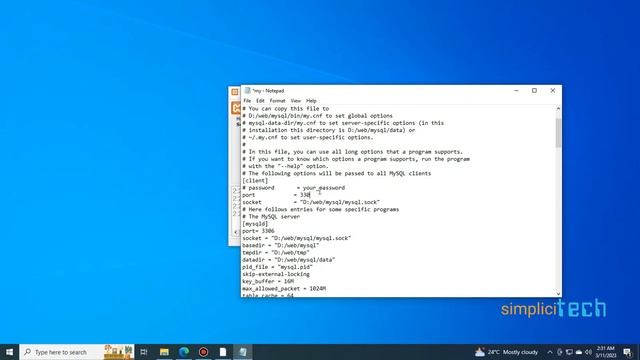Click the Notepad vertical scrollbar thumb
This screenshot has height=360, width=640.
[x=558, y=133]
